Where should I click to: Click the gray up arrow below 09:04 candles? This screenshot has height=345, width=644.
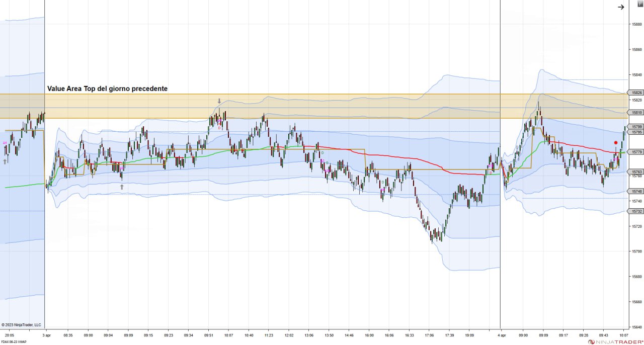[121, 187]
